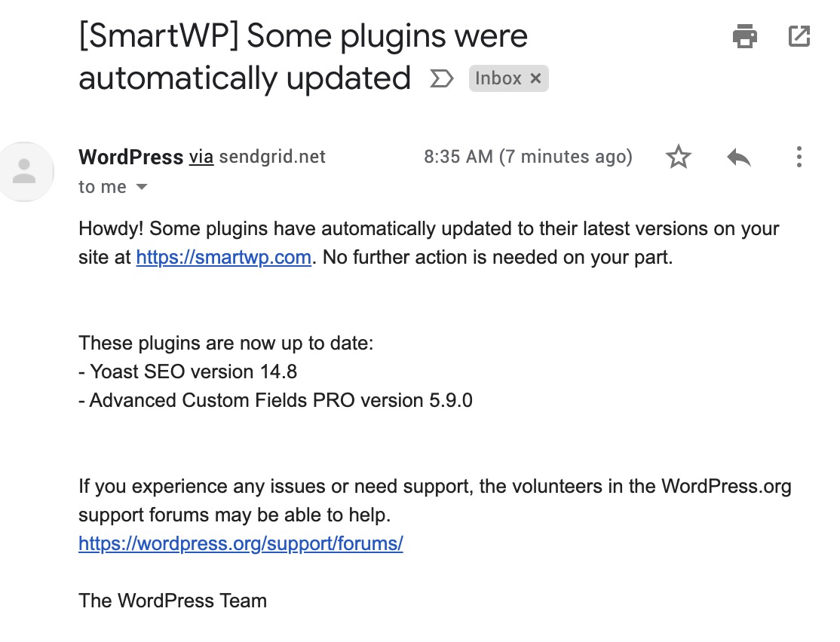
Task: Click the sender's avatar picture
Action: click(26, 172)
